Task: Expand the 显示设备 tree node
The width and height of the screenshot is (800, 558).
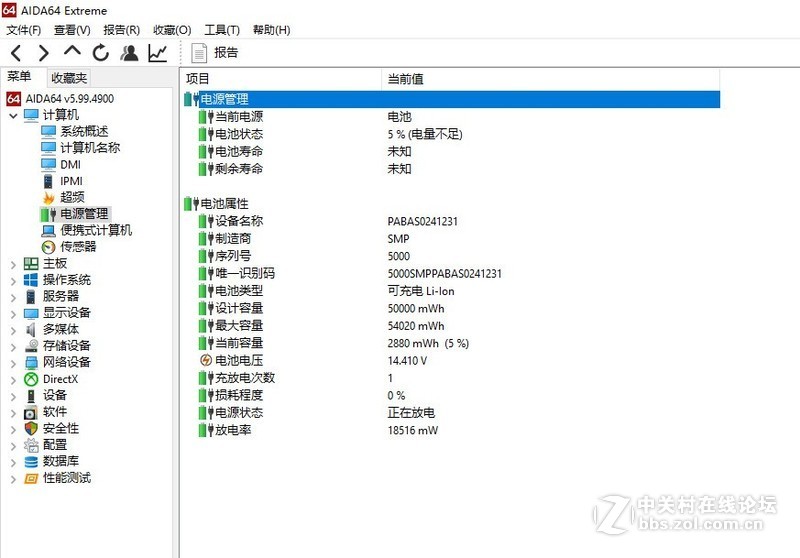Action: tap(13, 314)
